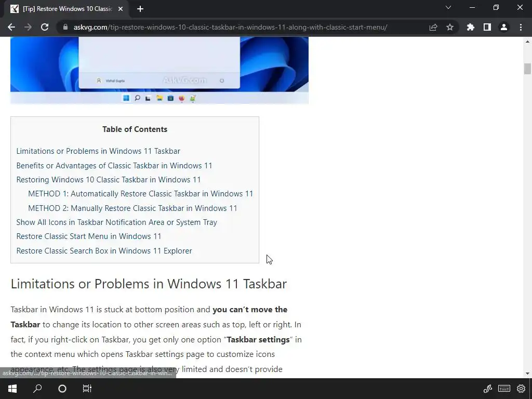
Task: Reload the current page
Action: (45, 27)
